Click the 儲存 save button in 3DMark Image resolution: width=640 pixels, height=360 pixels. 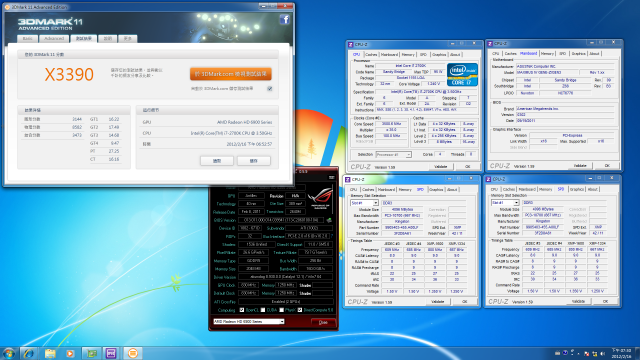tap(253, 161)
